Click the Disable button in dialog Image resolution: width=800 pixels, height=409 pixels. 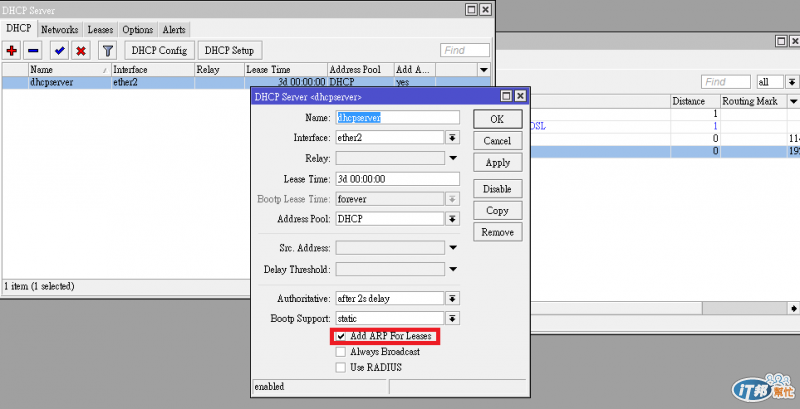(497, 189)
